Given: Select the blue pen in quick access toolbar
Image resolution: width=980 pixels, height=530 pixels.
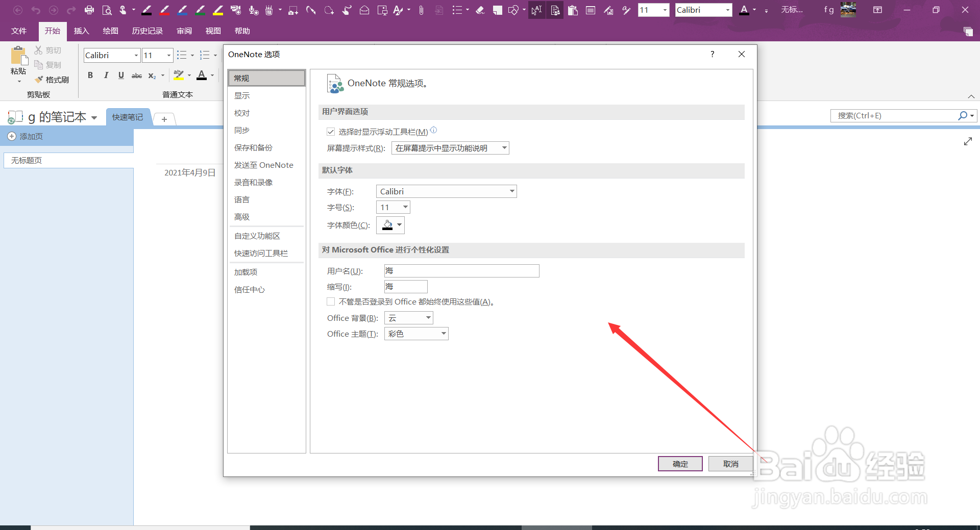Looking at the screenshot, I should pyautogui.click(x=182, y=10).
